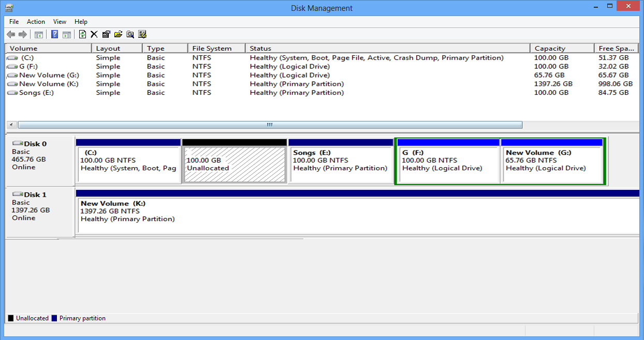The height and width of the screenshot is (340, 644).
Task: Click the magnifier Open icon on the toolbar
Action: (130, 34)
